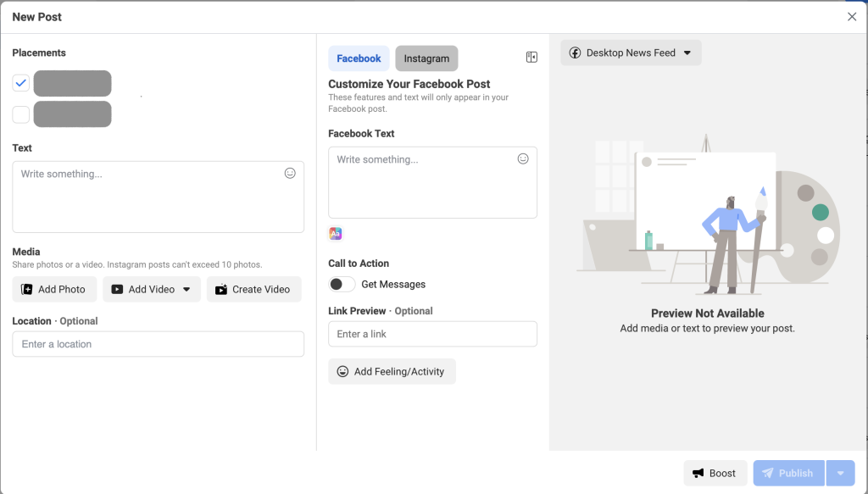Click the Create Video button
This screenshot has height=494, width=868.
click(x=253, y=289)
